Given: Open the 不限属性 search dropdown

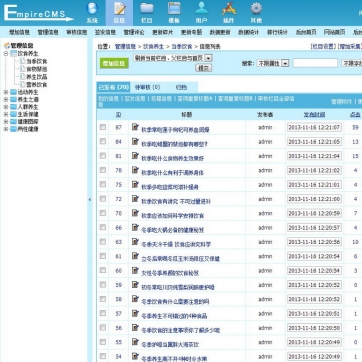Looking at the screenshot, I should tap(273, 63).
